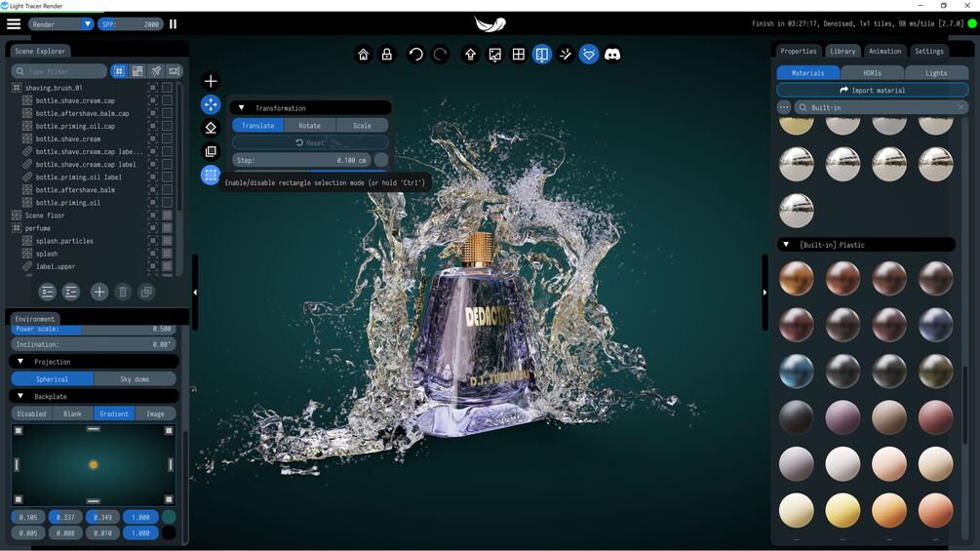
Task: Select the drop-to-floor tool icon
Action: [211, 128]
